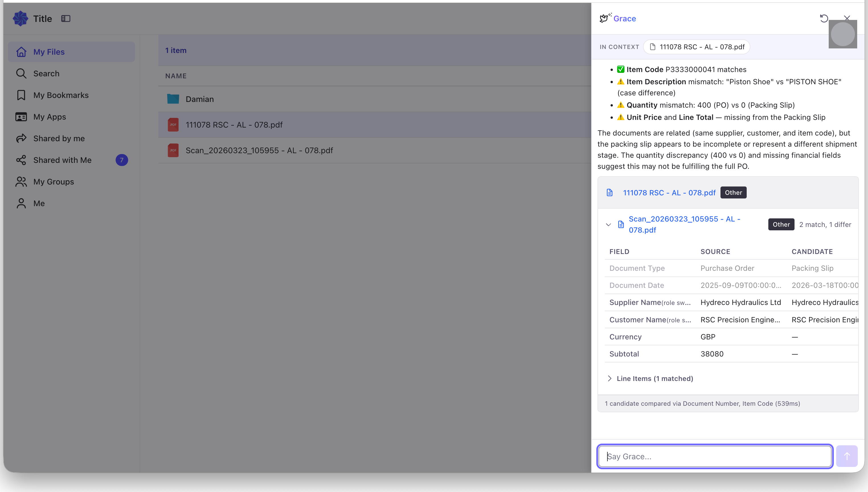Click the Search magnifier in sidebar
Viewport: 868px width, 492px height.
[x=21, y=73]
